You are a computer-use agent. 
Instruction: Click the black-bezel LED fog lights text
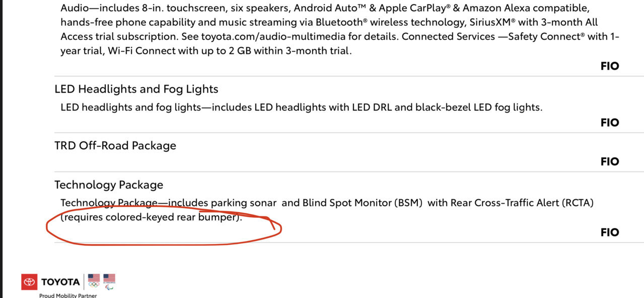[478, 107]
